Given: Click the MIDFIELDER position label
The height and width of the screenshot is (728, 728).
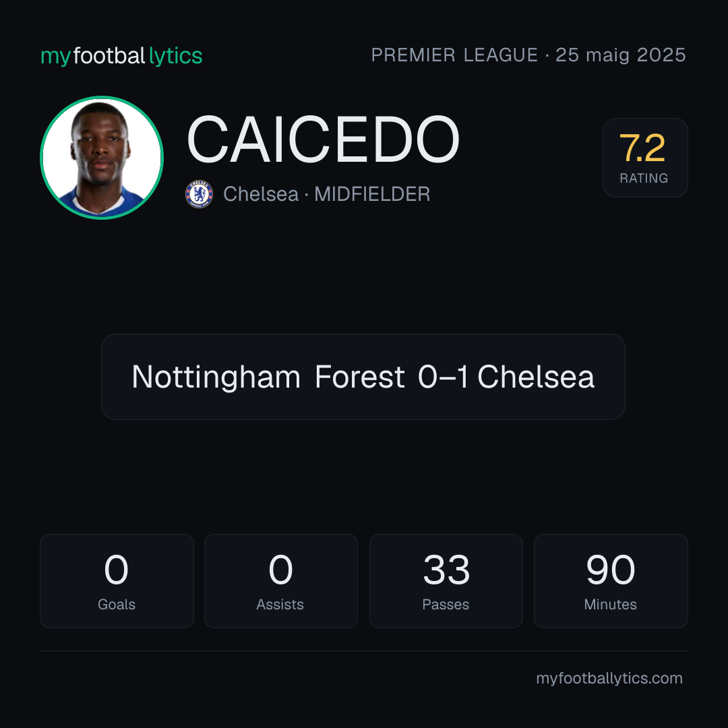Looking at the screenshot, I should pyautogui.click(x=372, y=194).
